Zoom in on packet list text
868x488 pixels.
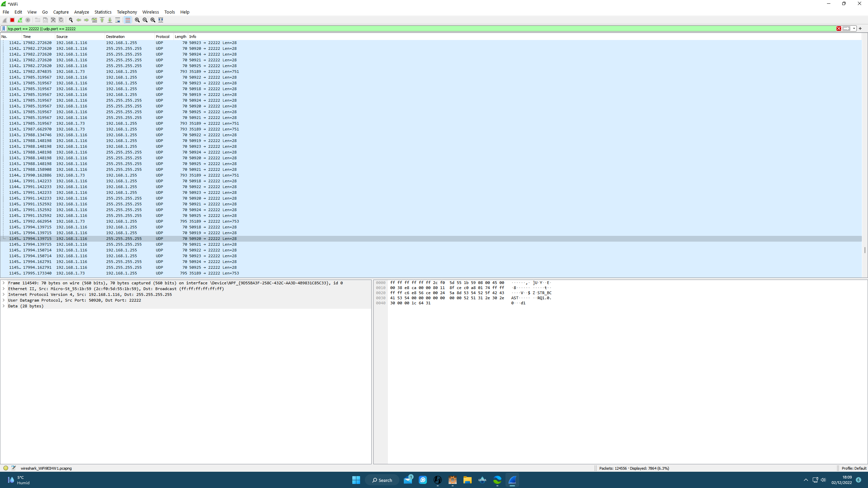(137, 20)
